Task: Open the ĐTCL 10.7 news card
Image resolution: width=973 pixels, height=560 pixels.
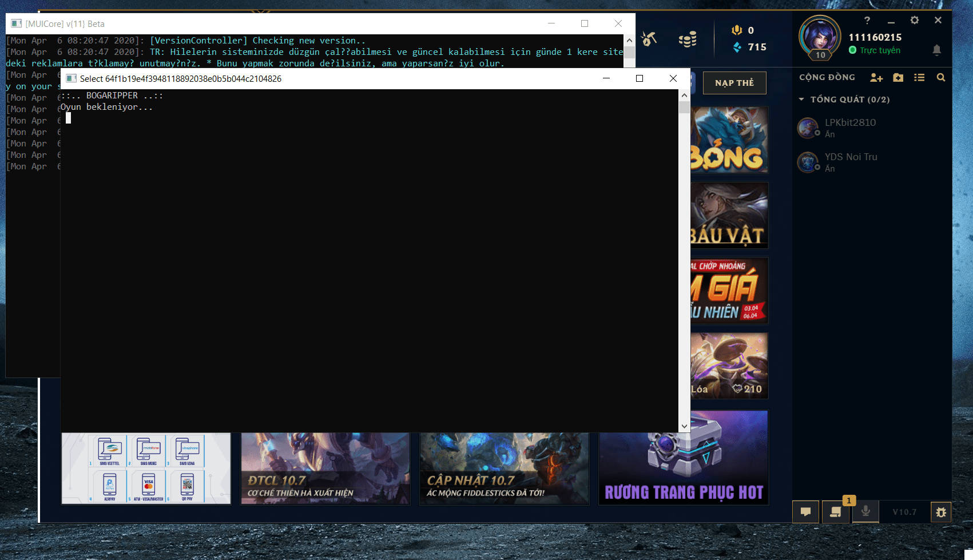Action: (325, 468)
